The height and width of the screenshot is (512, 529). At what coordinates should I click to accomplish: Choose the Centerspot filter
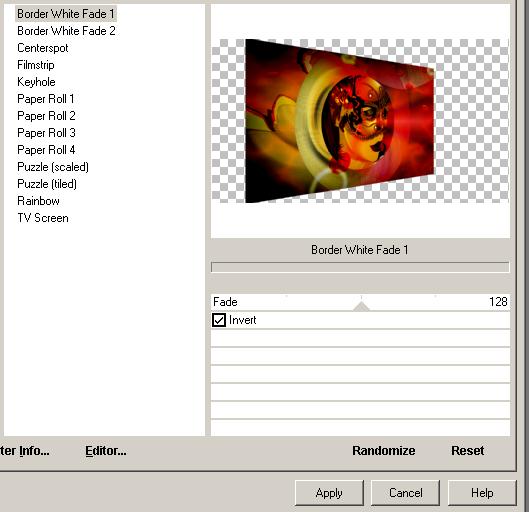[x=43, y=48]
